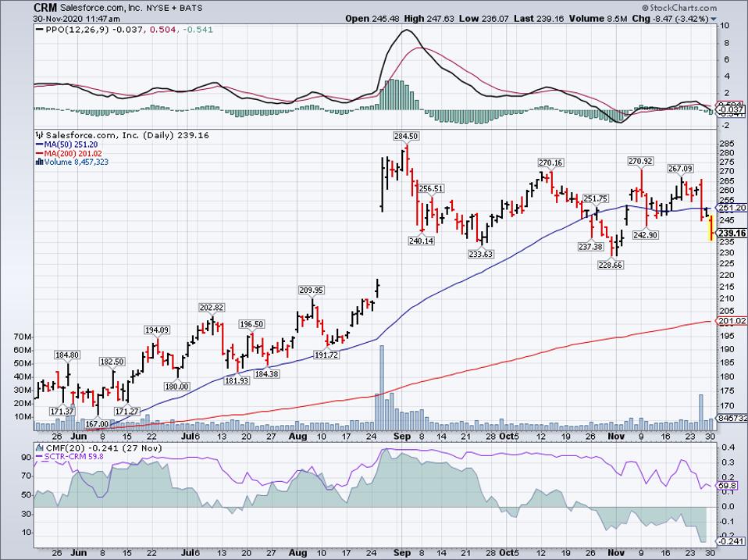Click the 191.72 low price label
Viewport: 748px width, 560px height.
tap(326, 355)
